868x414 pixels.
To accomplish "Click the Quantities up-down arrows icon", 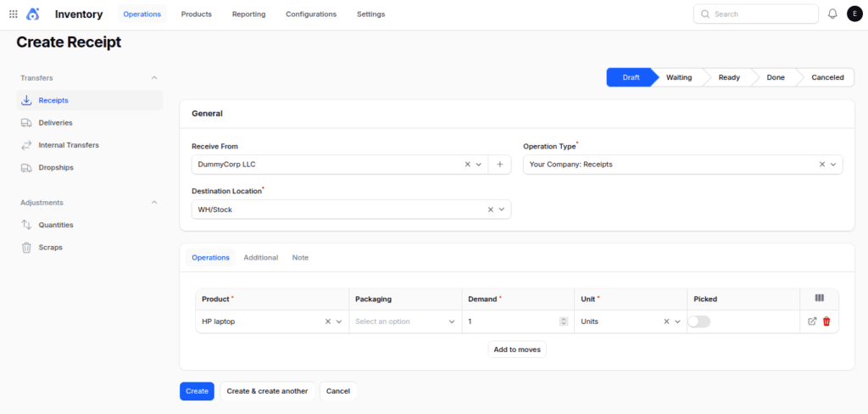I will 26,225.
